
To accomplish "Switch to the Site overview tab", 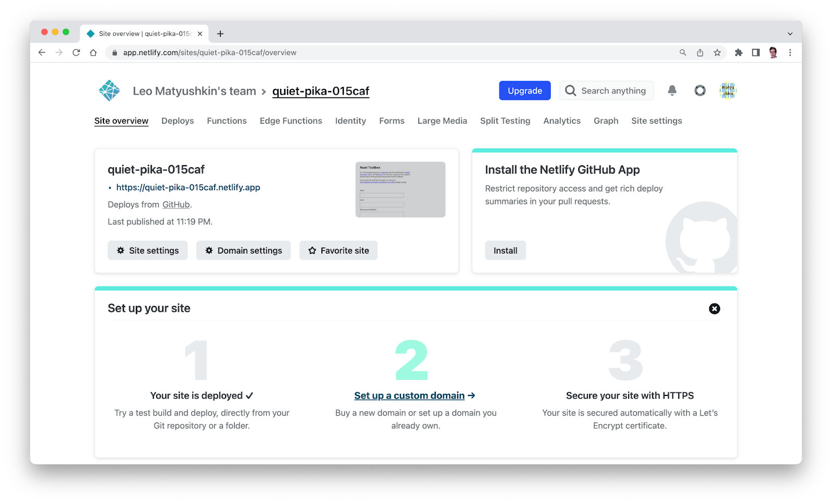I will point(121,121).
